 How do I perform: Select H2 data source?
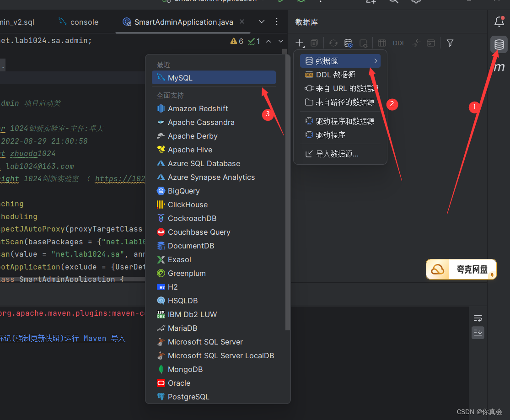(214, 287)
